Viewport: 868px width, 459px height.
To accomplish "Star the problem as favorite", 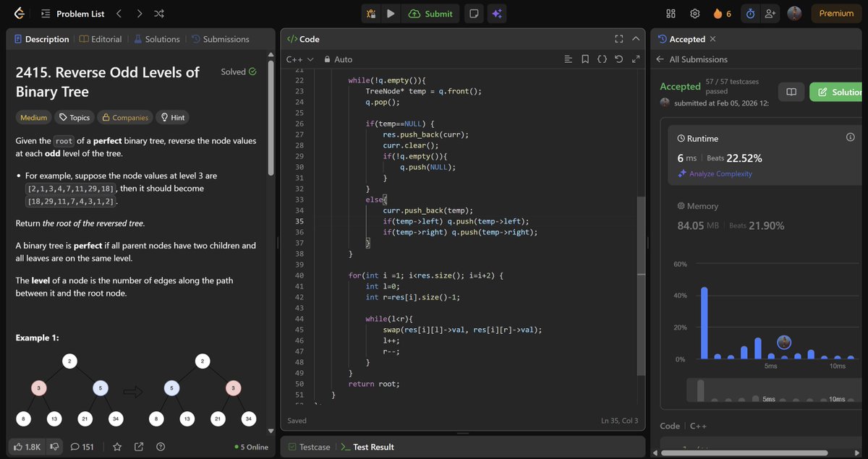I will (117, 447).
